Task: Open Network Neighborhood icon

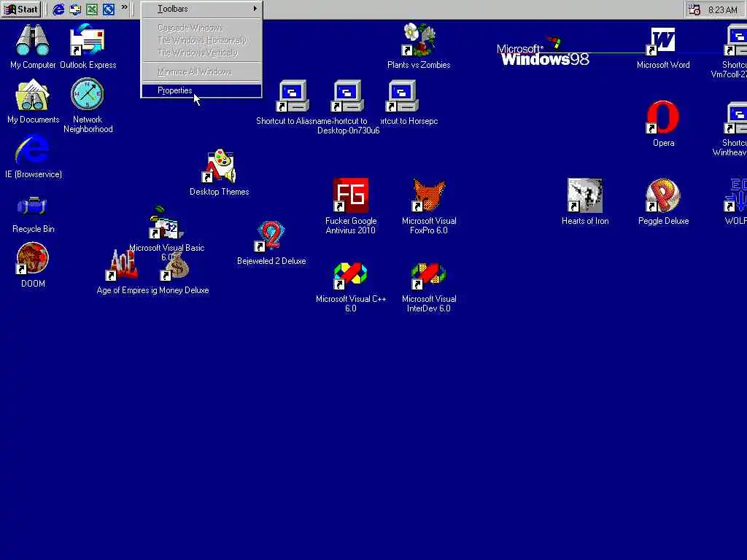Action: (x=88, y=106)
